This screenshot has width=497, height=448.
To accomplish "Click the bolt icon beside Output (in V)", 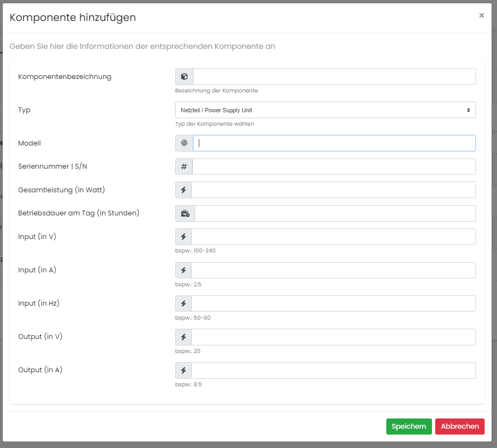I will pyautogui.click(x=183, y=337).
